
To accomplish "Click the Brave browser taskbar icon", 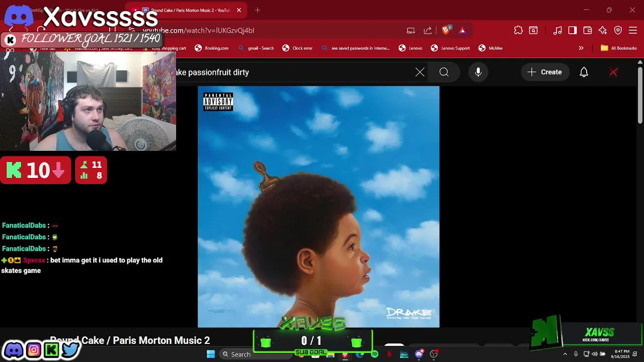I will (x=345, y=354).
